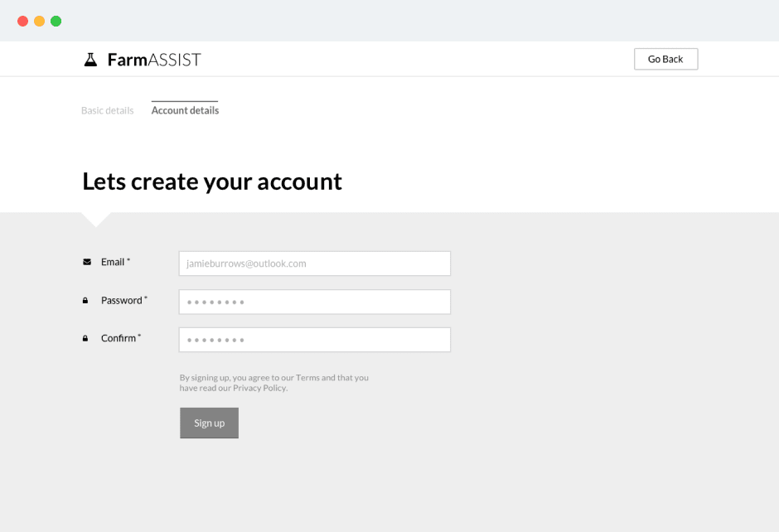779x532 pixels.
Task: Click the FarmASSIST wordmark text
Action: coord(153,59)
